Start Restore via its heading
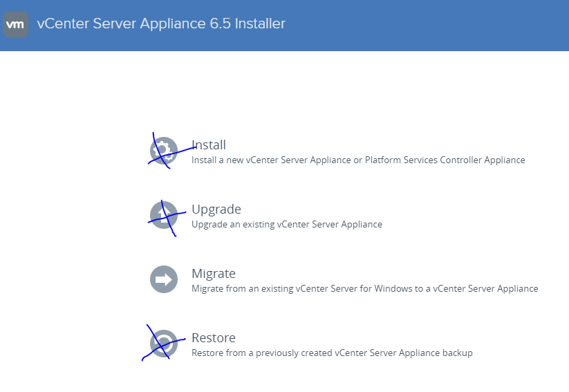 [x=214, y=338]
